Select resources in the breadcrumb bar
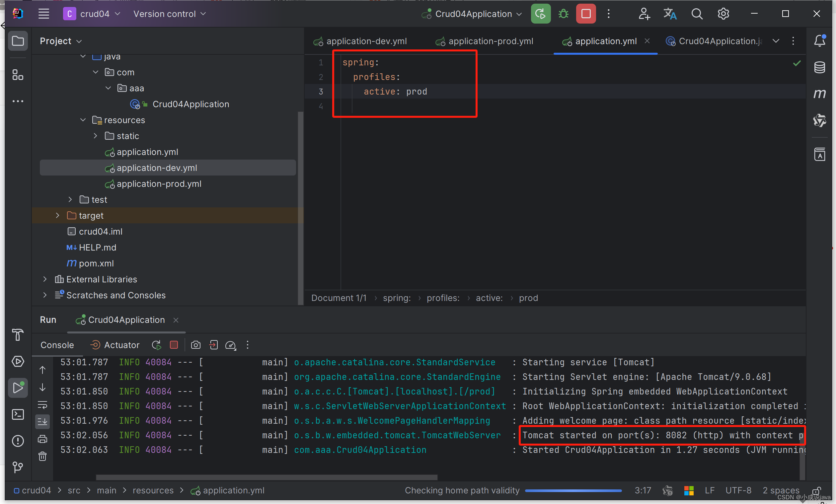Image resolution: width=836 pixels, height=504 pixels. 153,490
